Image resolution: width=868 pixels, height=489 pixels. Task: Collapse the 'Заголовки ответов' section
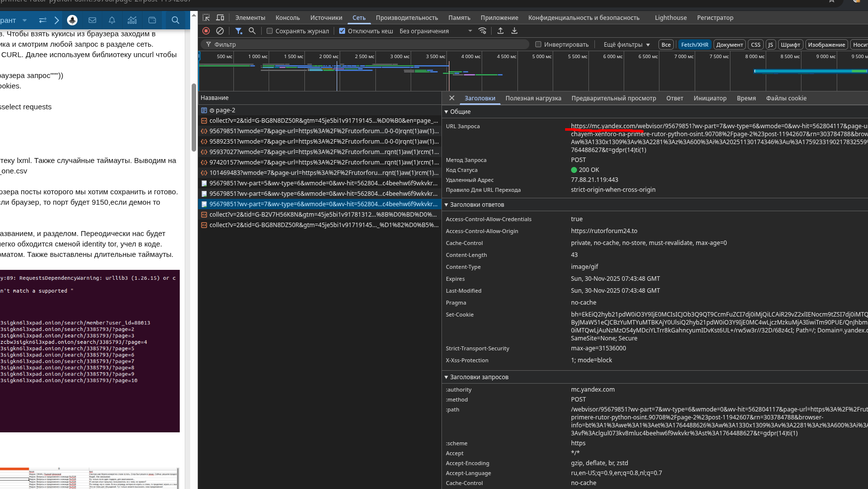[446, 205]
